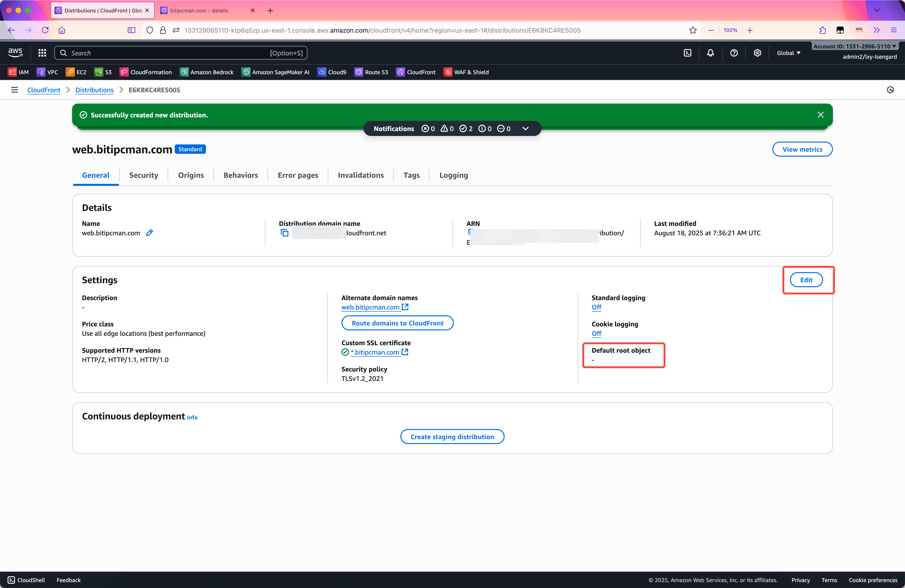Click the pencil icon next to distribution name
Viewport: 905px width, 588px height.
pos(149,233)
